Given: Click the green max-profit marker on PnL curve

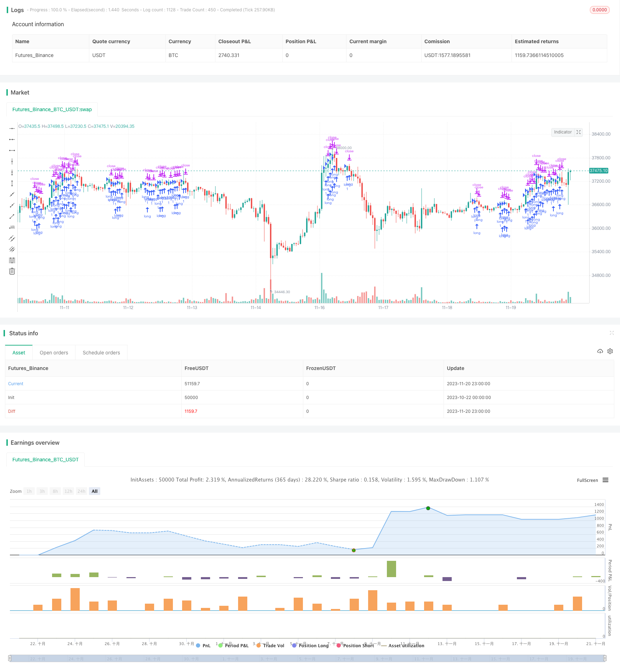Looking at the screenshot, I should 428,508.
